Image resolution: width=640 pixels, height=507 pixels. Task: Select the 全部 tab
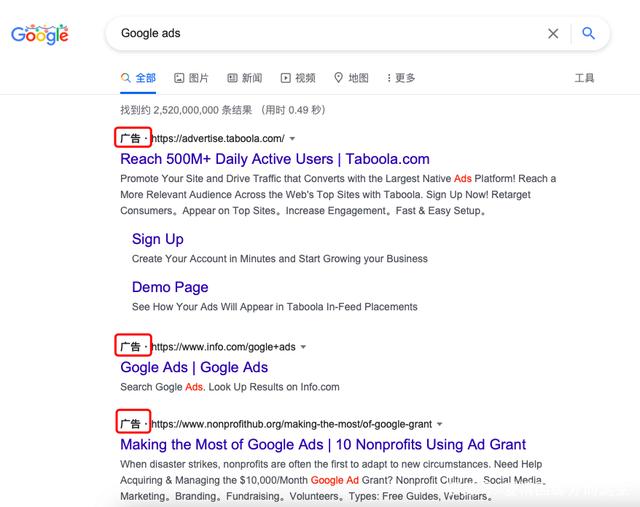click(x=138, y=78)
